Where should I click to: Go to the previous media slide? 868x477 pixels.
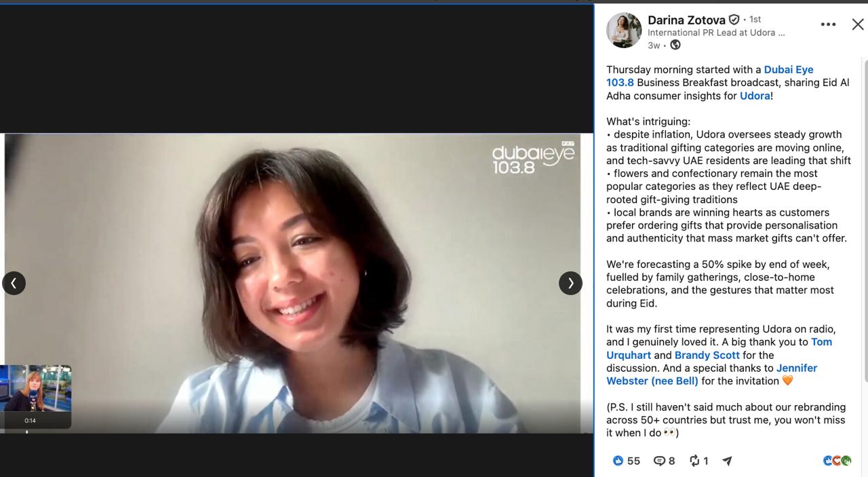click(x=14, y=283)
